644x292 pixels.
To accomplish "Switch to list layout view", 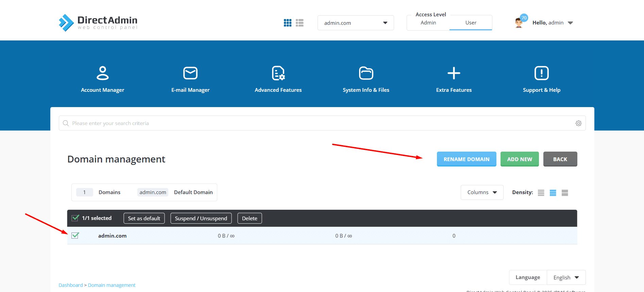I will pos(300,23).
